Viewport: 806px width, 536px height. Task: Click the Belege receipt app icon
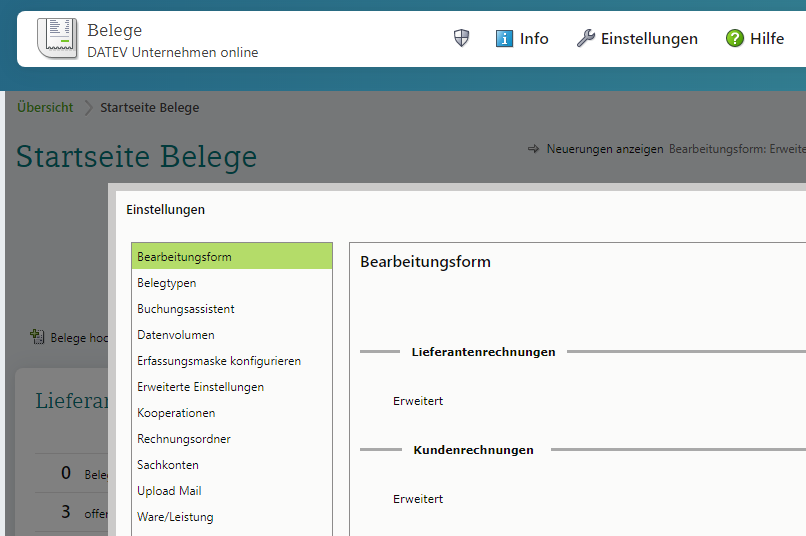click(x=56, y=38)
